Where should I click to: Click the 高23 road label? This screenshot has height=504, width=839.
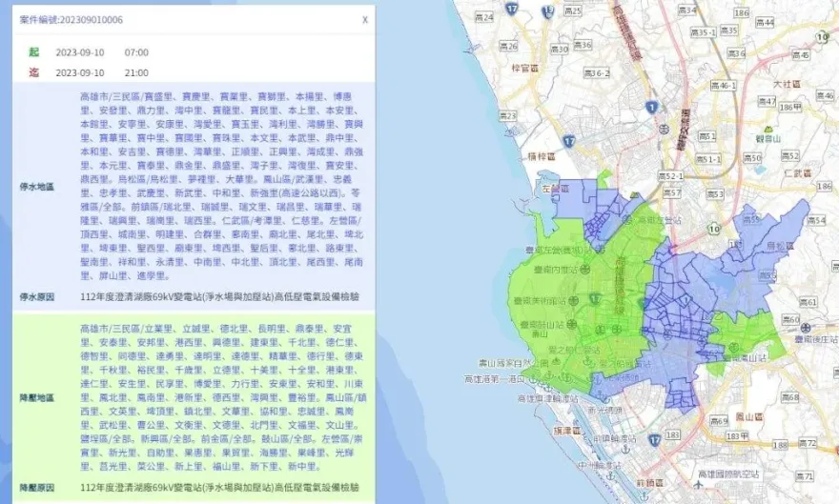[x=508, y=115]
